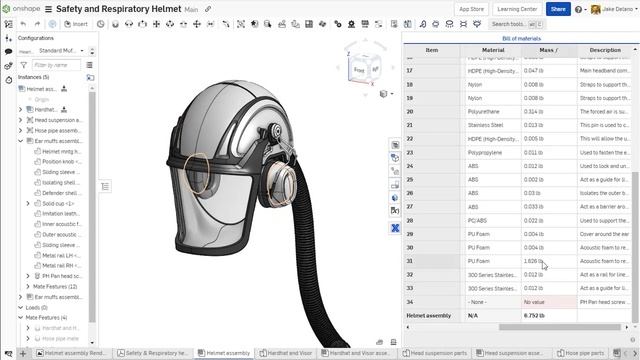640x360 pixels.
Task: Click the Excel export icon beside the BOM
Action: 395,228
